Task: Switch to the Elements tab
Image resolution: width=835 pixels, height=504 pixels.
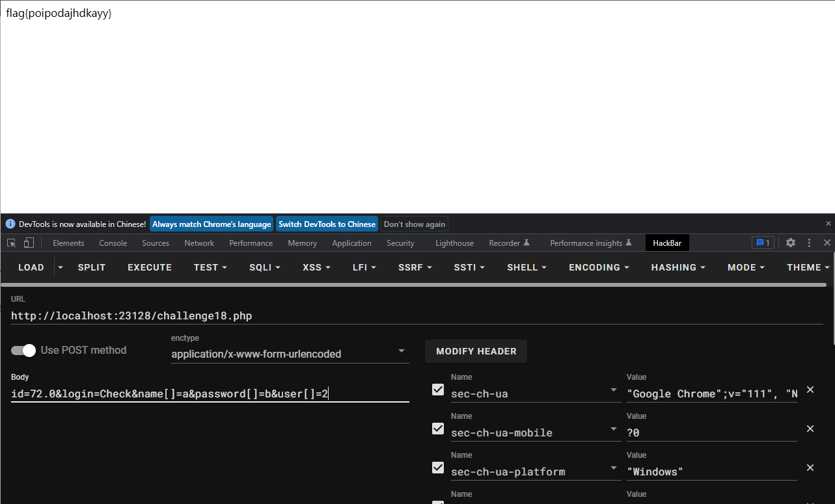Action: 68,243
